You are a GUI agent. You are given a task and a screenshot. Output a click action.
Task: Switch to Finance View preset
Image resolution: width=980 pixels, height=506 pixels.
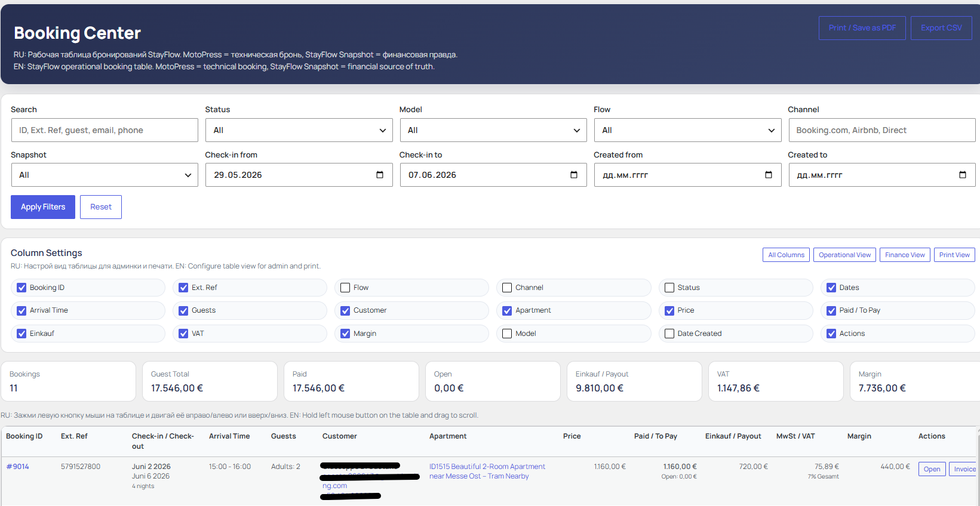[905, 255]
